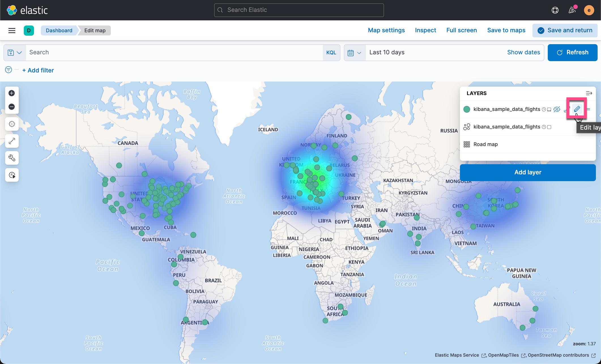
Task: Toggle the checkbox on the top flights layer
Action: [549, 109]
